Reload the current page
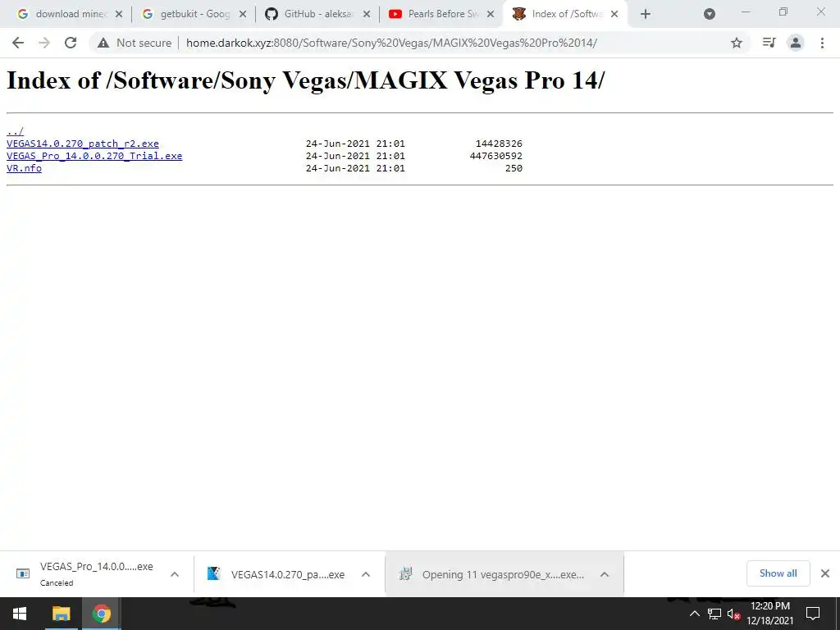The height and width of the screenshot is (630, 840). pos(71,43)
